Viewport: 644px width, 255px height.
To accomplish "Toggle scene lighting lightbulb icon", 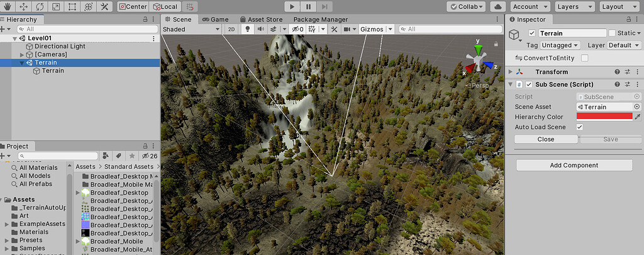I will tap(247, 29).
